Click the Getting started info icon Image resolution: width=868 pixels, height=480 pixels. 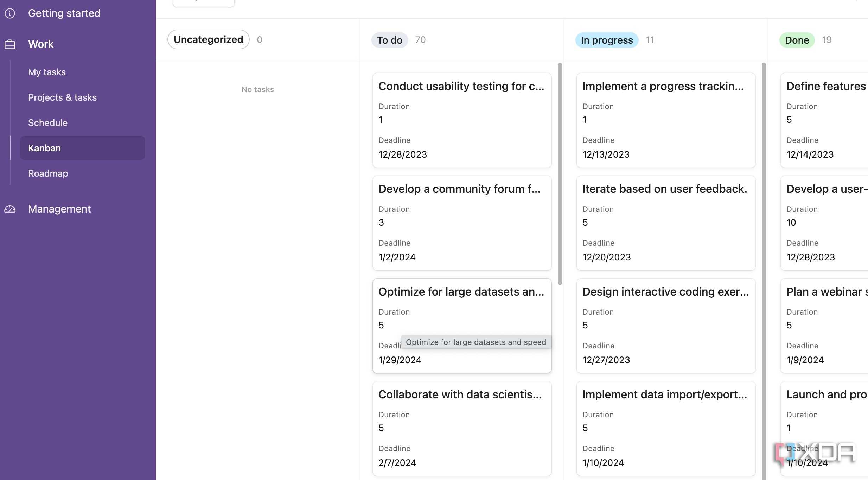pyautogui.click(x=10, y=13)
